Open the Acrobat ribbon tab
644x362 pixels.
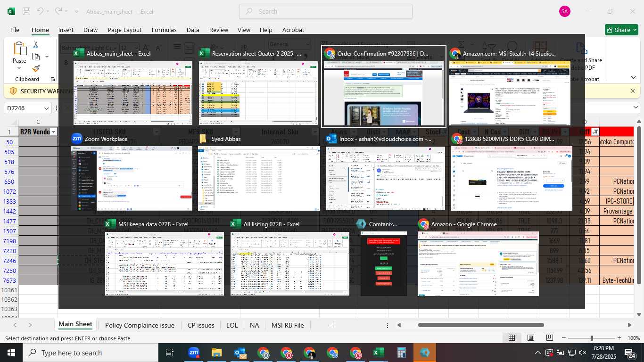[293, 30]
